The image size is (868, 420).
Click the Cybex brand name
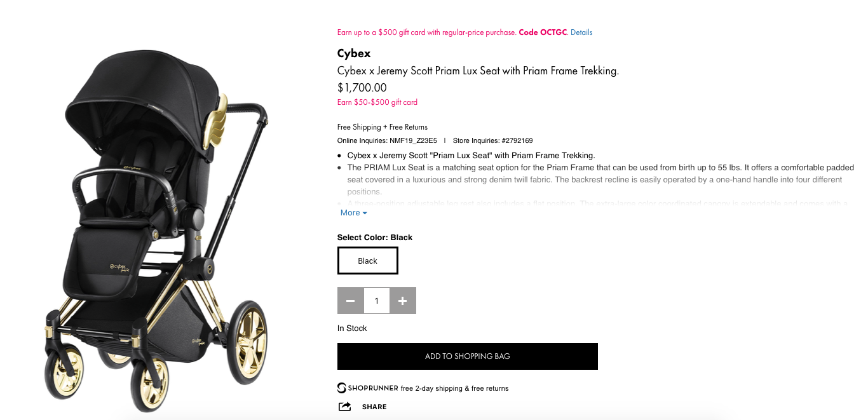tap(354, 53)
